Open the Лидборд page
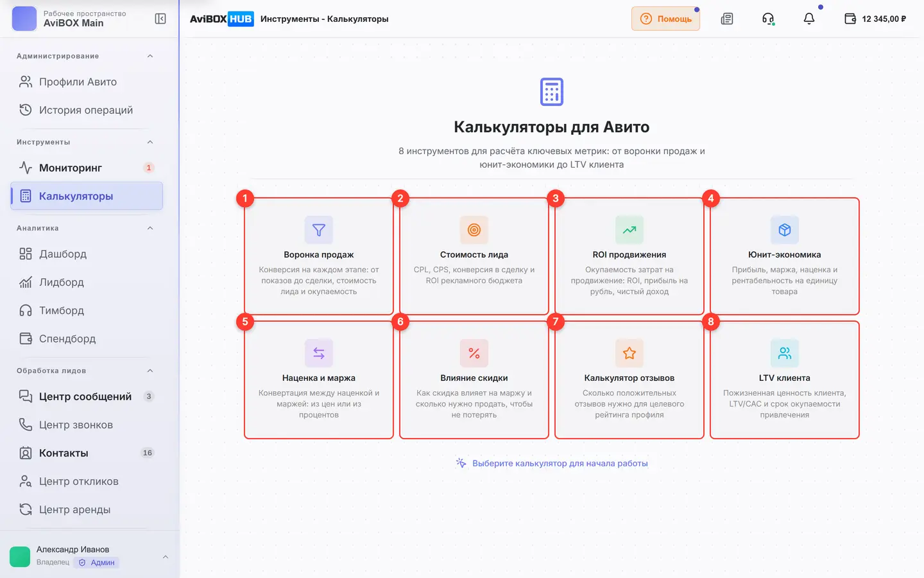This screenshot has width=924, height=578. 87,282
